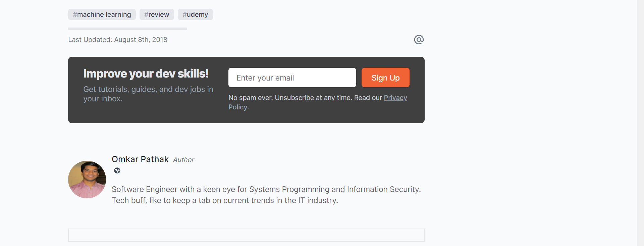Viewport: 644px width, 246px height.
Task: Click the Last Updated date text
Action: (118, 40)
